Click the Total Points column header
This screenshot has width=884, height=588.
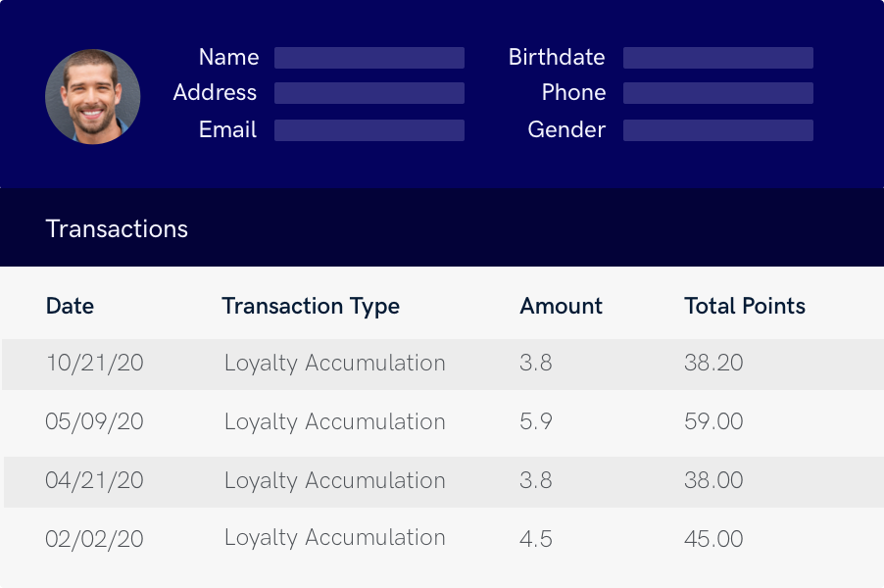tap(744, 306)
